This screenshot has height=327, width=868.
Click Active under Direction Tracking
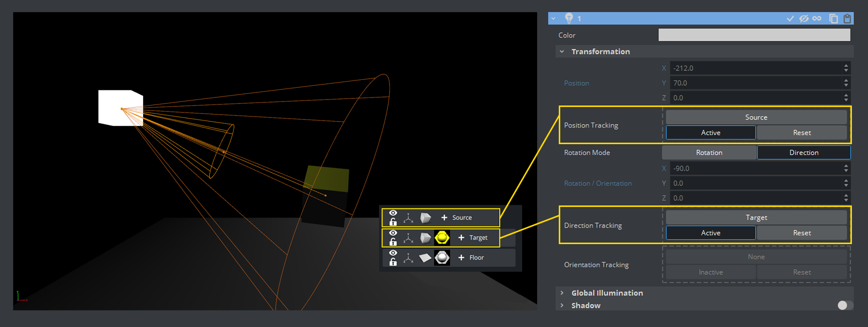(x=710, y=233)
